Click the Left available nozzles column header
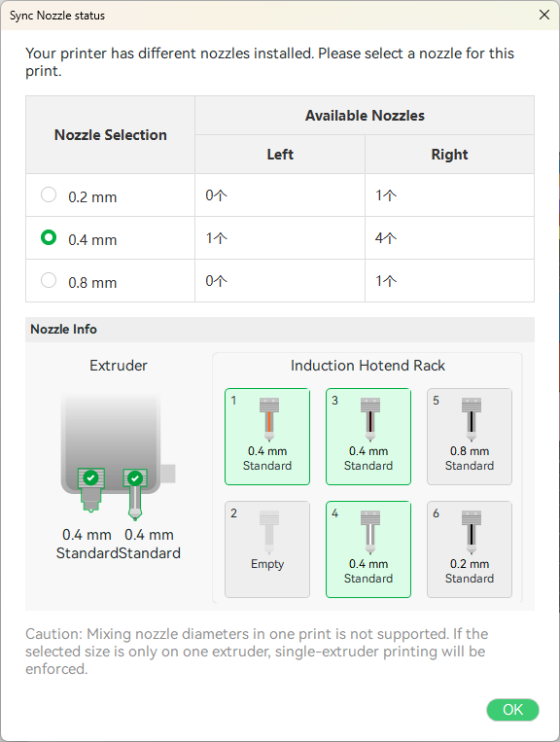560x742 pixels. [x=280, y=155]
